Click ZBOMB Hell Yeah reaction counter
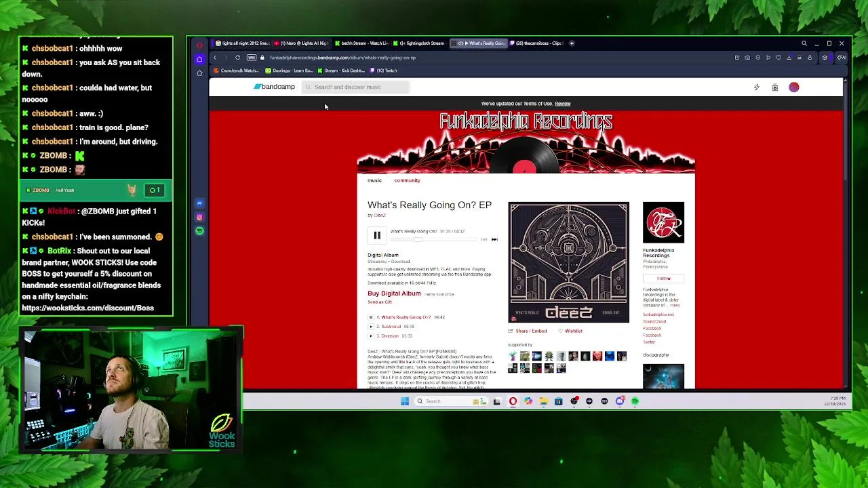This screenshot has width=868, height=488. [x=155, y=190]
